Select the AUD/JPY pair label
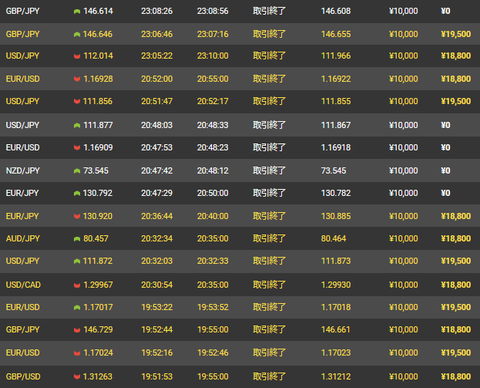 (x=23, y=239)
